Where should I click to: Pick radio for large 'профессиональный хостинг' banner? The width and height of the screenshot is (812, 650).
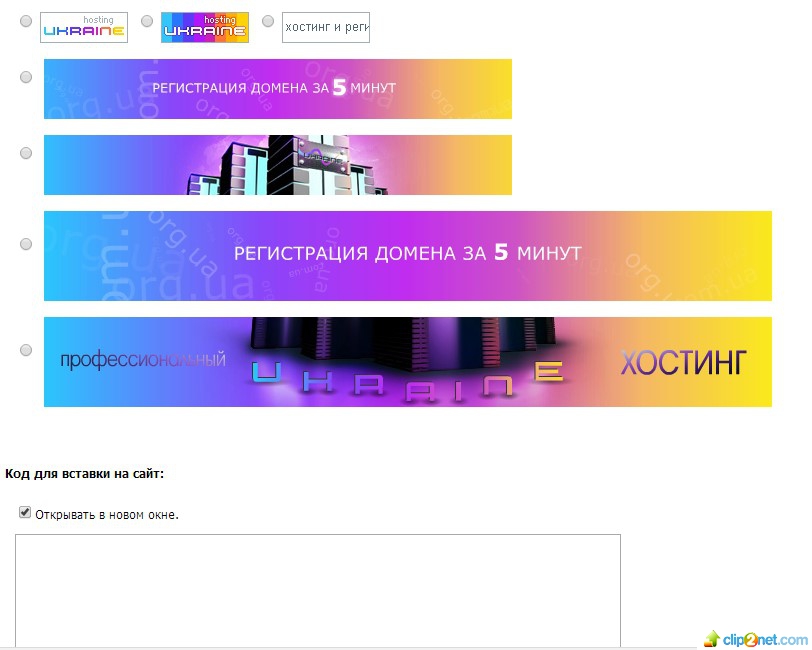(x=26, y=350)
